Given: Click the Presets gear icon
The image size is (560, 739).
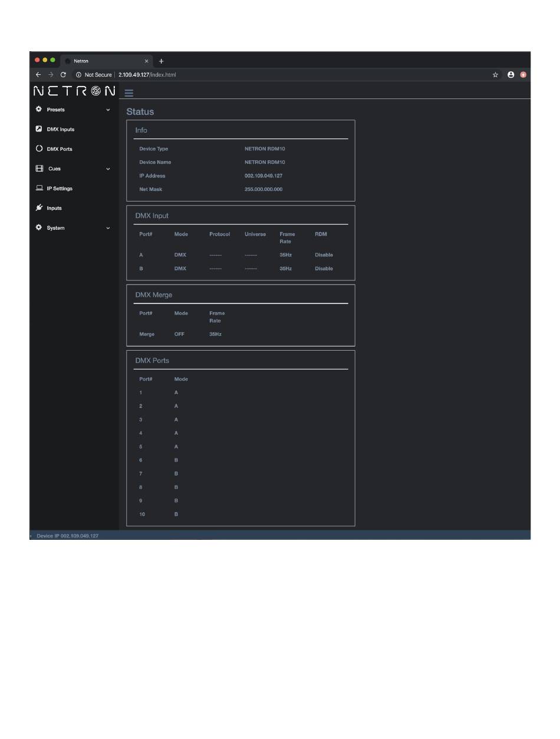Looking at the screenshot, I should pos(39,110).
